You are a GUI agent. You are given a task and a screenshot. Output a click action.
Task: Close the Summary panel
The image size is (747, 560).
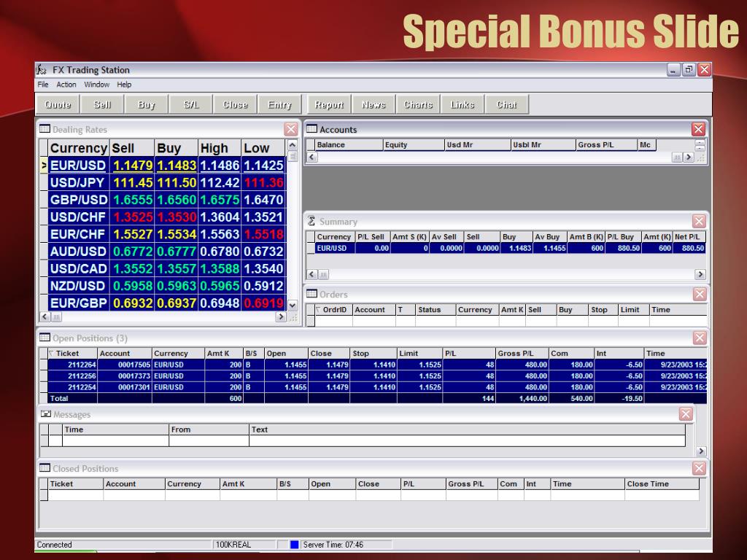699,221
